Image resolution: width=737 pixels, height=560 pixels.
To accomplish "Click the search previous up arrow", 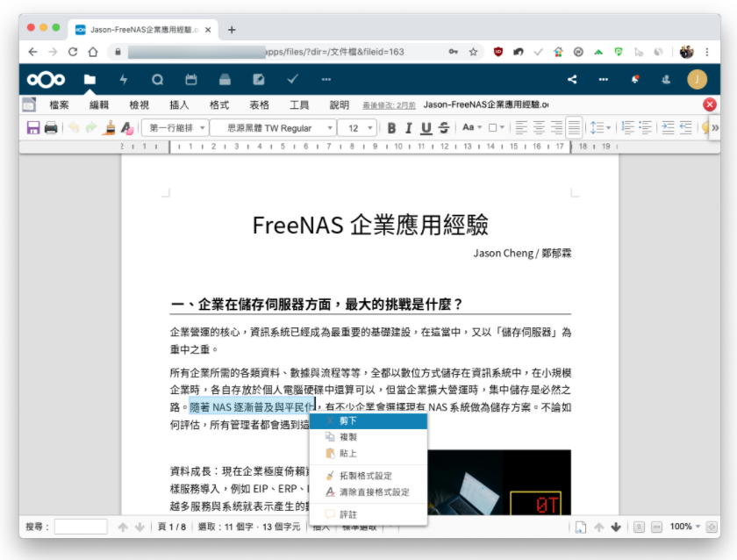I will 123,528.
